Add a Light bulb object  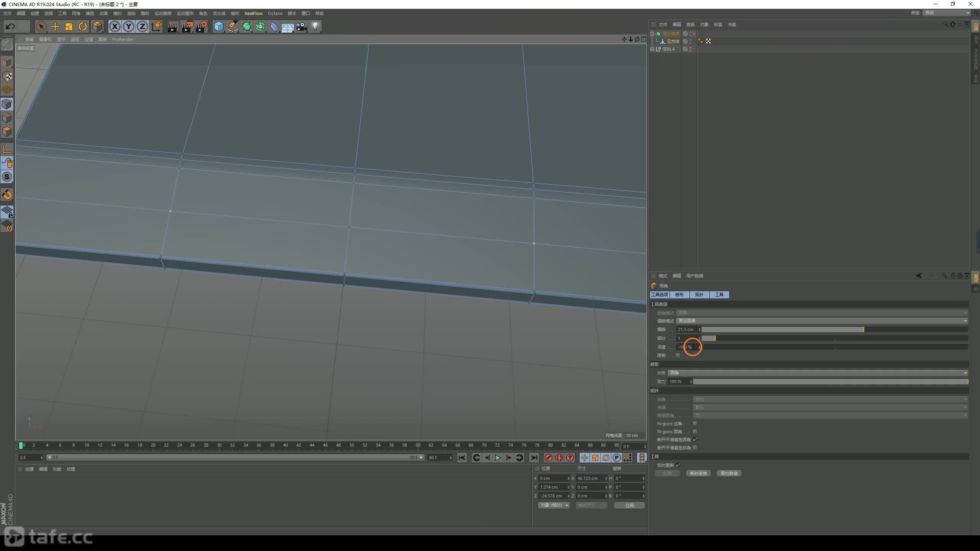tap(315, 26)
